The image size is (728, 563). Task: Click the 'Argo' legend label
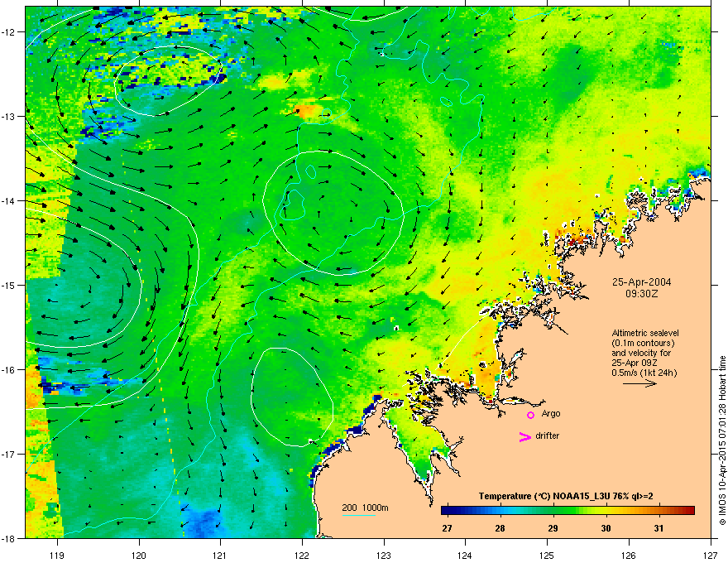click(x=551, y=413)
